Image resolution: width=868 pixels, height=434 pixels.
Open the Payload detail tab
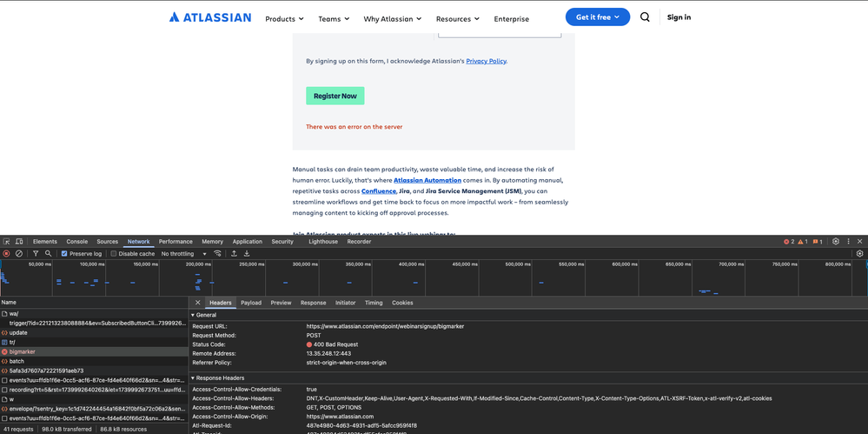[x=251, y=303]
